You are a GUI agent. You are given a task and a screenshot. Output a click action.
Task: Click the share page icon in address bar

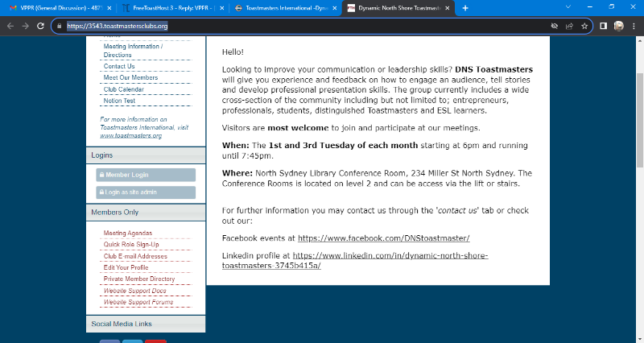click(x=569, y=26)
